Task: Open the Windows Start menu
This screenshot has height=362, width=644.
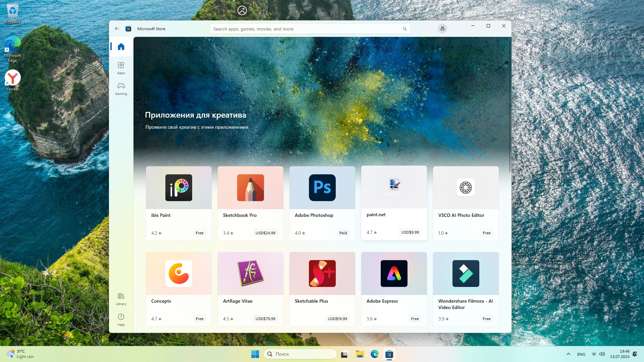Action: pyautogui.click(x=255, y=354)
